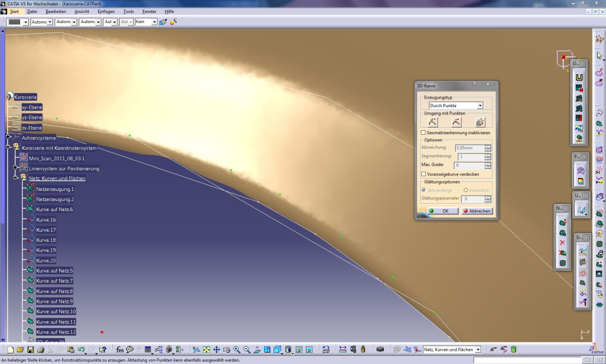Image resolution: width=606 pixels, height=364 pixels.
Task: Open the Datei menu
Action: pos(32,11)
